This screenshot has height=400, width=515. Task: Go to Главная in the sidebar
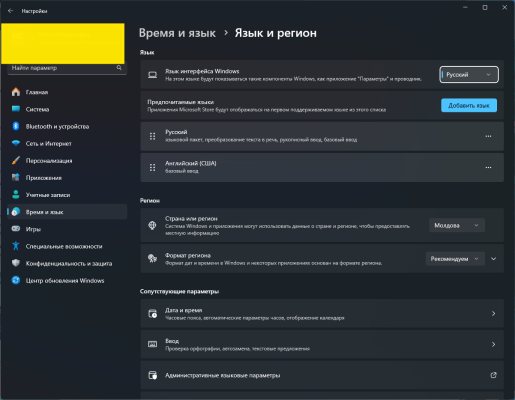click(x=67, y=92)
